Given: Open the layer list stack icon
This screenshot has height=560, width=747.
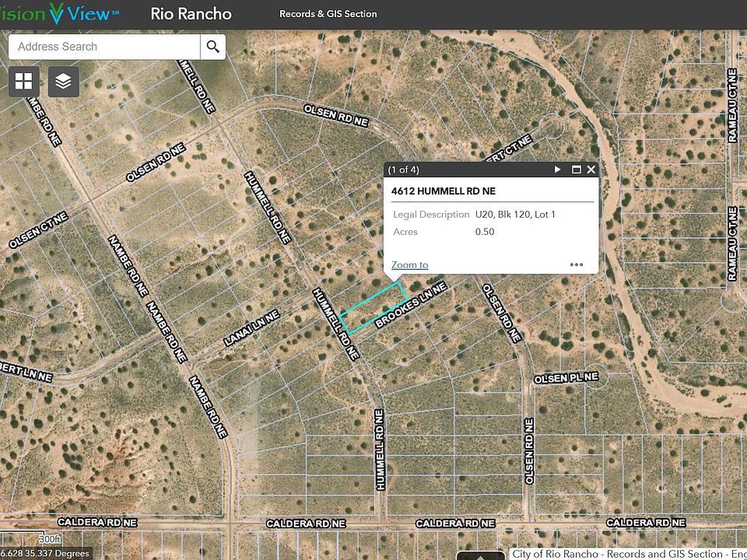Looking at the screenshot, I should (x=64, y=81).
